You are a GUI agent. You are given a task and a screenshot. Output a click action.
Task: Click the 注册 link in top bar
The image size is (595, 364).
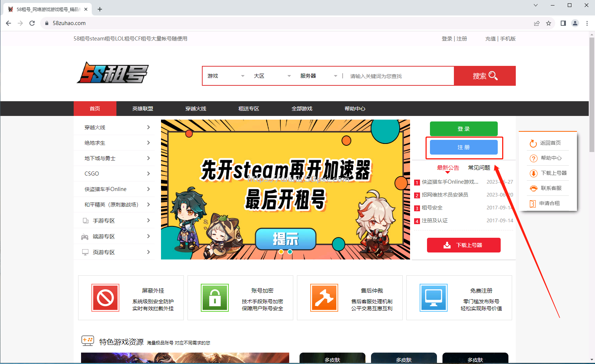(x=462, y=39)
